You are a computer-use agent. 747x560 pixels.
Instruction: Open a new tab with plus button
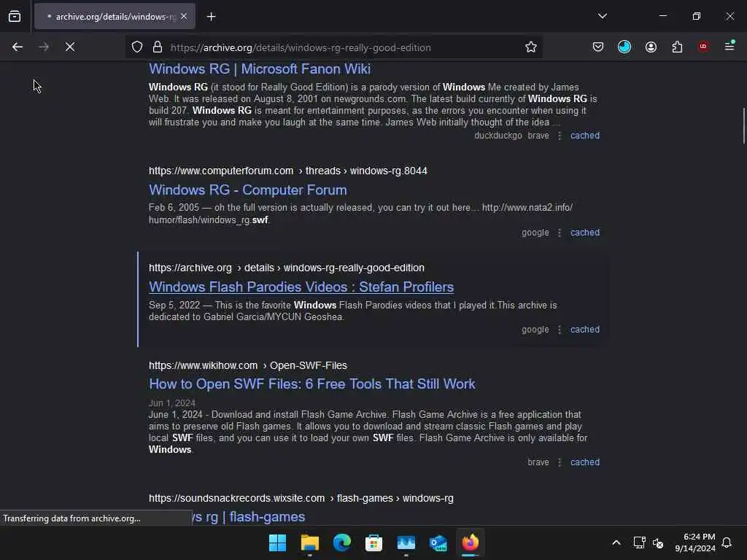click(211, 17)
